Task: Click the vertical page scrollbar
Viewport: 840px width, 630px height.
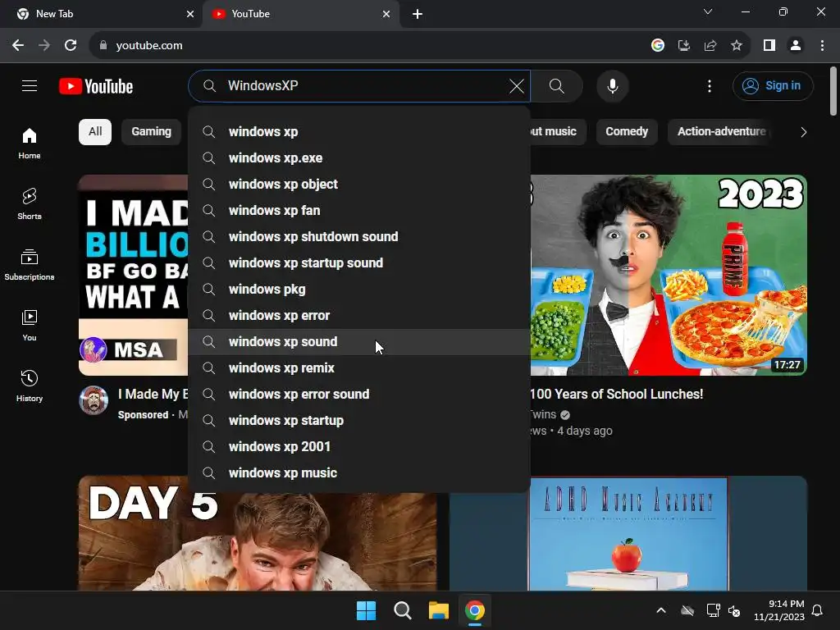Action: coord(833,91)
